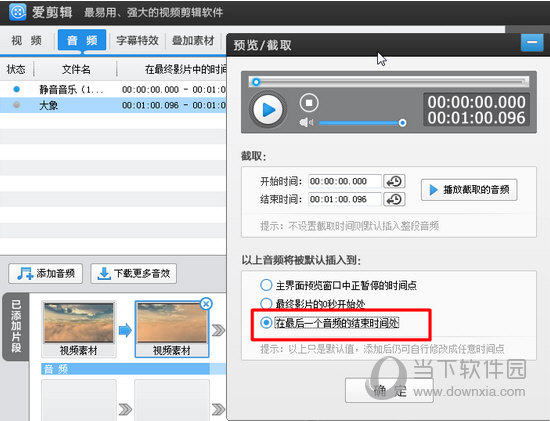550x421 pixels.
Task: Click the 添加音频 button
Action: [x=46, y=273]
